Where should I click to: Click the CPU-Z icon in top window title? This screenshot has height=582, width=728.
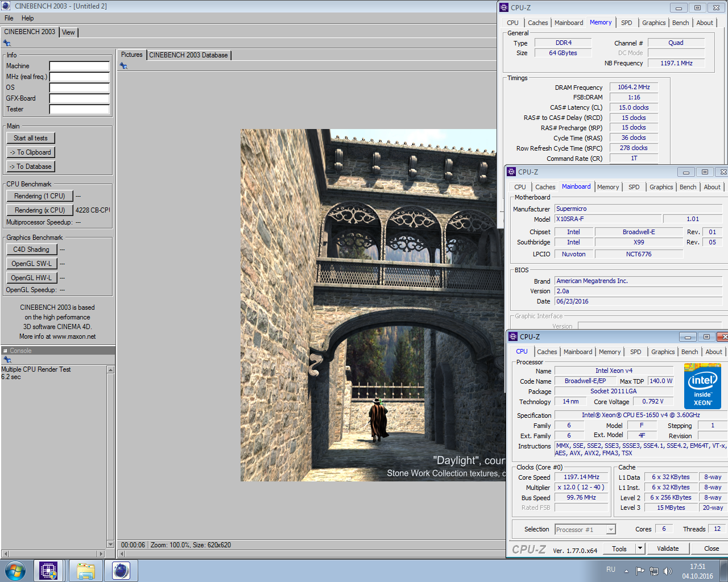point(504,7)
